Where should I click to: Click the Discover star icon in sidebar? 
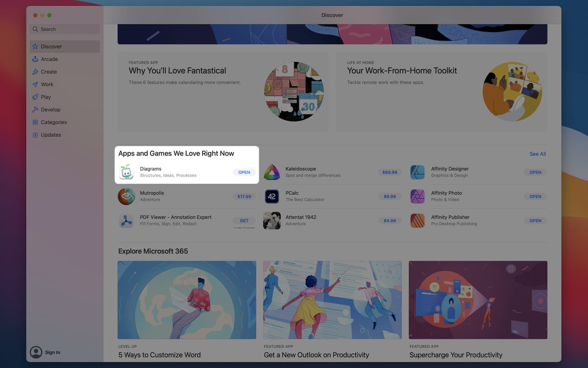35,47
